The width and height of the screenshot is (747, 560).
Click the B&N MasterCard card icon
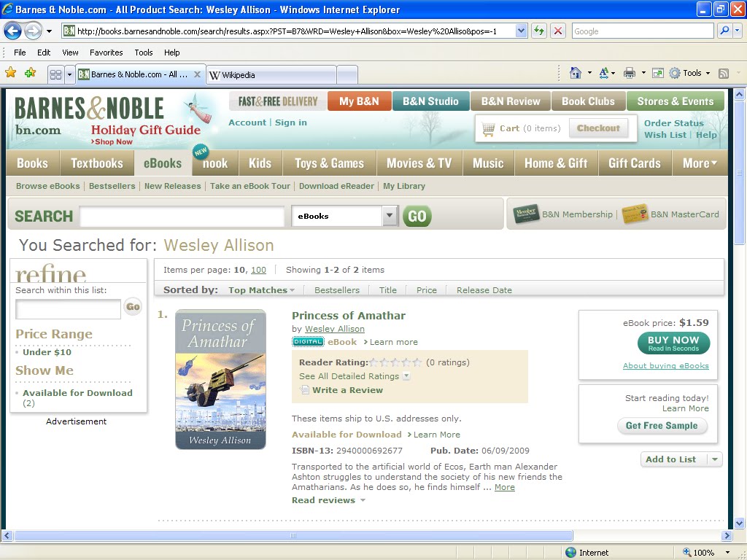click(635, 214)
